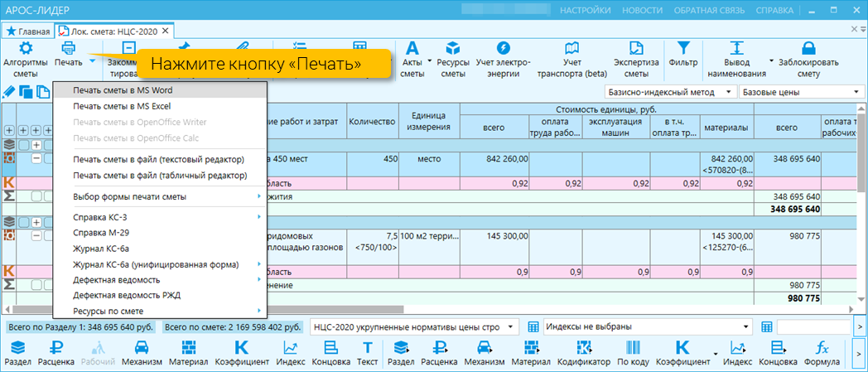Open НОВОСТИ link
This screenshot has height=372, width=868.
[x=642, y=10]
